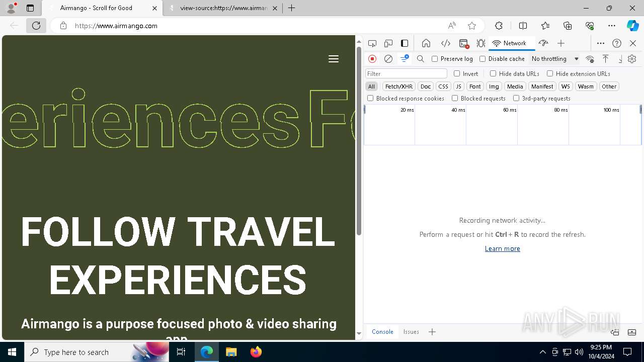Open the Read aloud icon in address bar
This screenshot has height=362, width=644.
point(452,26)
